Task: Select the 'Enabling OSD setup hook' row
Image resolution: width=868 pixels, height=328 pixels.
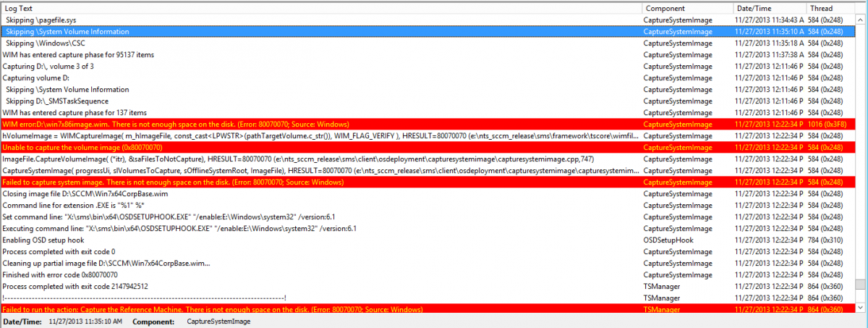Action: [x=428, y=240]
